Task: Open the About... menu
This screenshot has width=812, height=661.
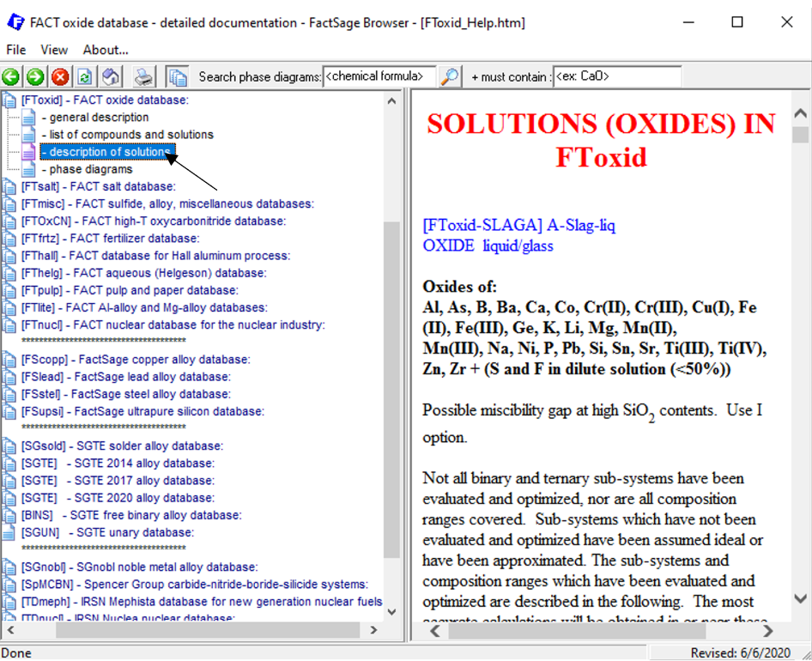Action: click(x=106, y=50)
